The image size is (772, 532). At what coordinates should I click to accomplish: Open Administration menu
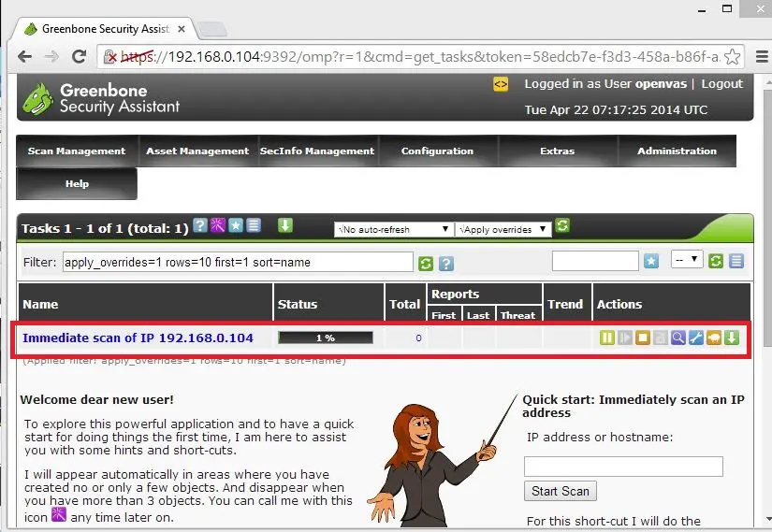677,151
